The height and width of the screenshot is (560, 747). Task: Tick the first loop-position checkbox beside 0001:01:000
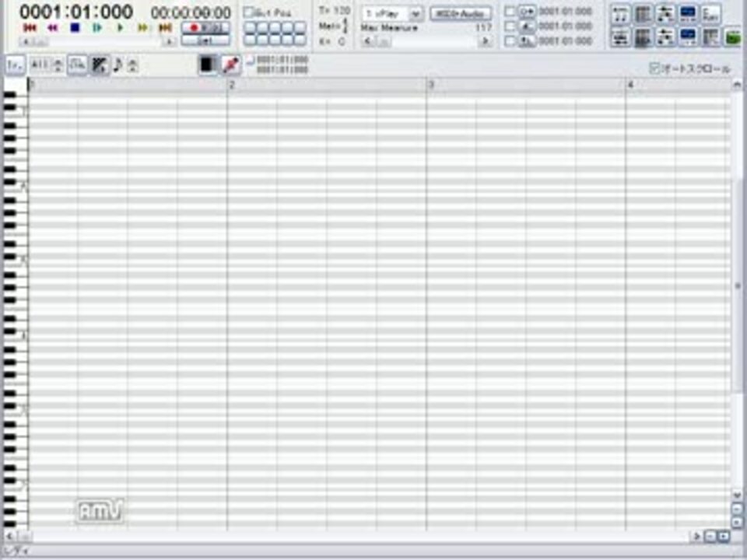tap(510, 11)
